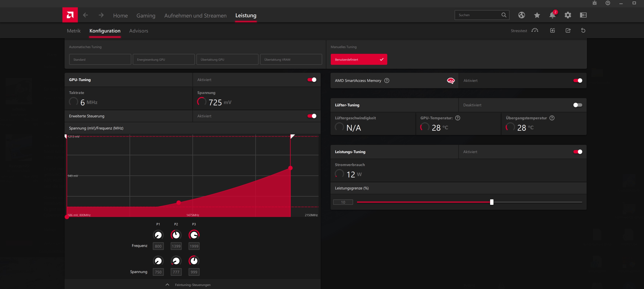The image size is (644, 289).
Task: Click the export profile share icon
Action: (568, 30)
